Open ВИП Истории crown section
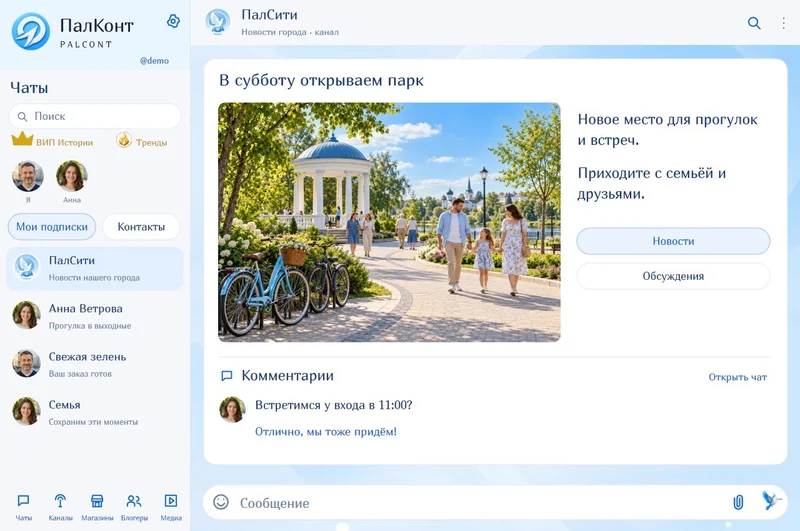The width and height of the screenshot is (800, 531). pyautogui.click(x=52, y=140)
